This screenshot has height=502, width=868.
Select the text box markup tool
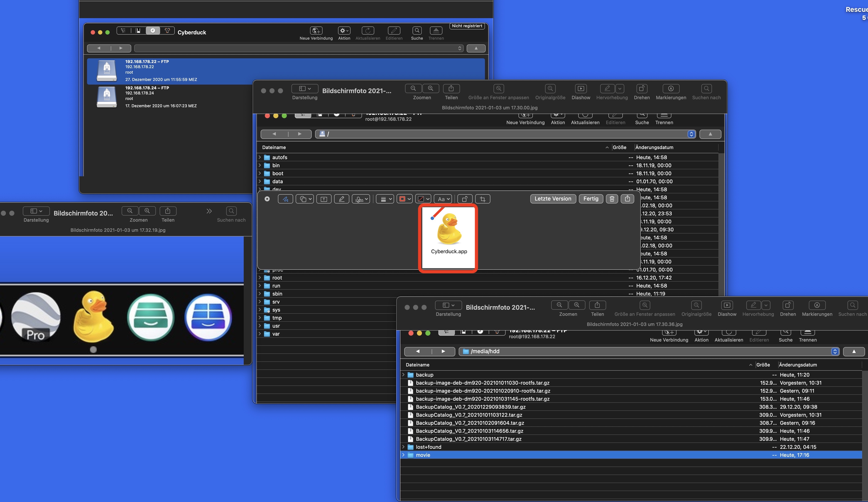[324, 199]
